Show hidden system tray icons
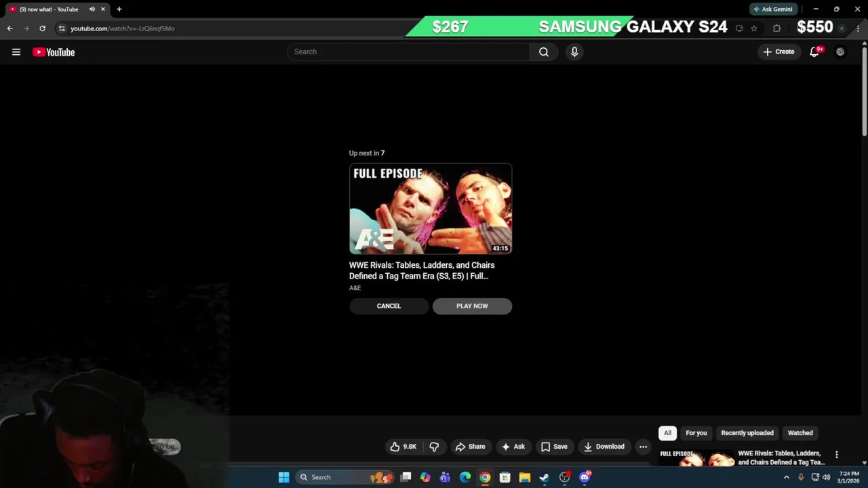This screenshot has width=868, height=488. [787, 477]
